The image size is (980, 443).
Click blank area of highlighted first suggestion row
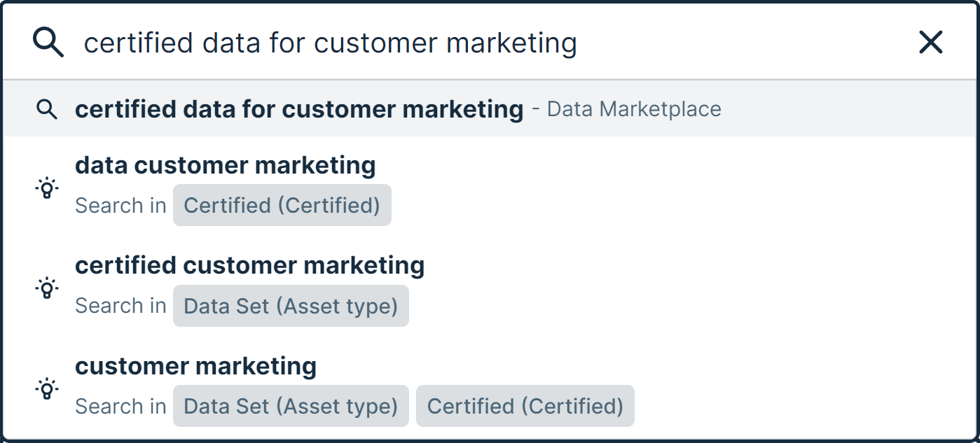pos(841,109)
